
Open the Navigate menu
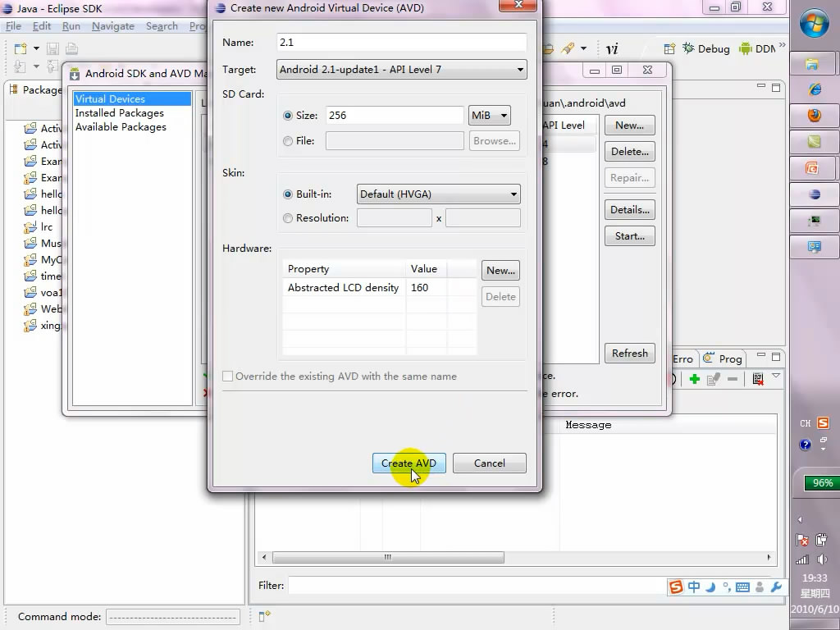point(112,26)
